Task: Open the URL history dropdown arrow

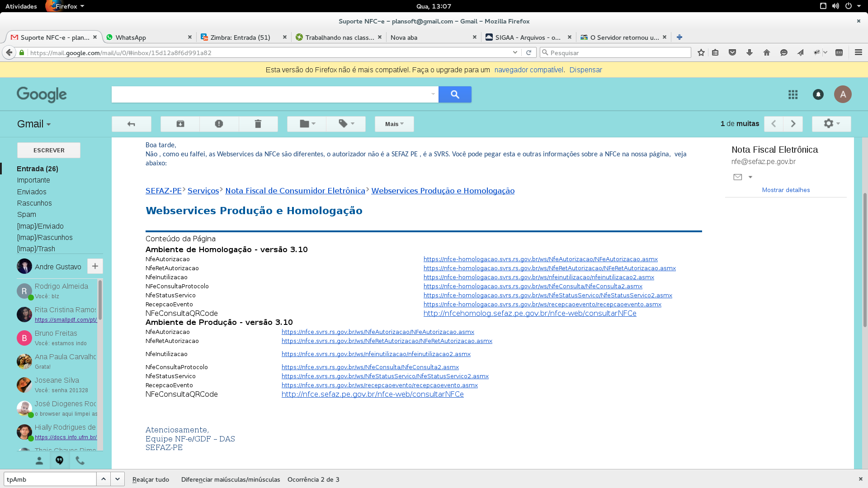Action: (x=515, y=52)
